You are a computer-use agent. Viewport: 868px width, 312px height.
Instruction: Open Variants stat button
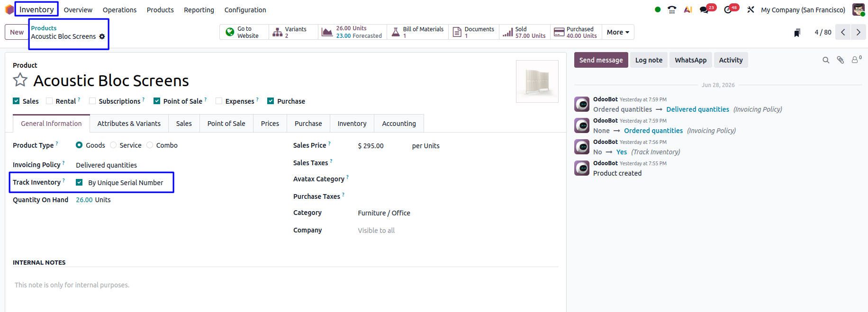(293, 32)
